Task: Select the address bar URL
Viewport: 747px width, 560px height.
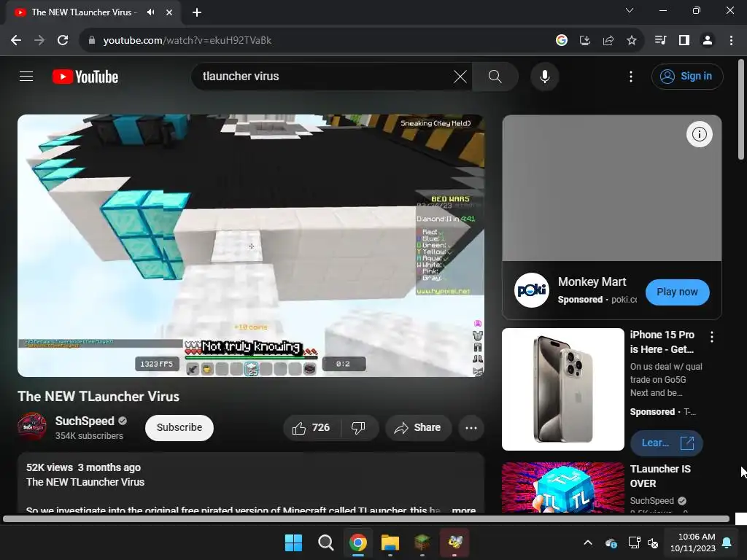Action: (187, 41)
